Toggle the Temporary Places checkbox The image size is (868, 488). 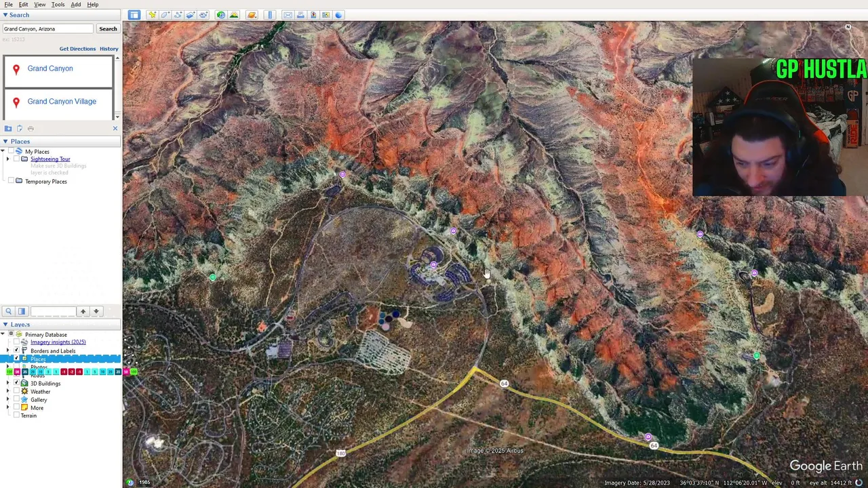(x=11, y=181)
